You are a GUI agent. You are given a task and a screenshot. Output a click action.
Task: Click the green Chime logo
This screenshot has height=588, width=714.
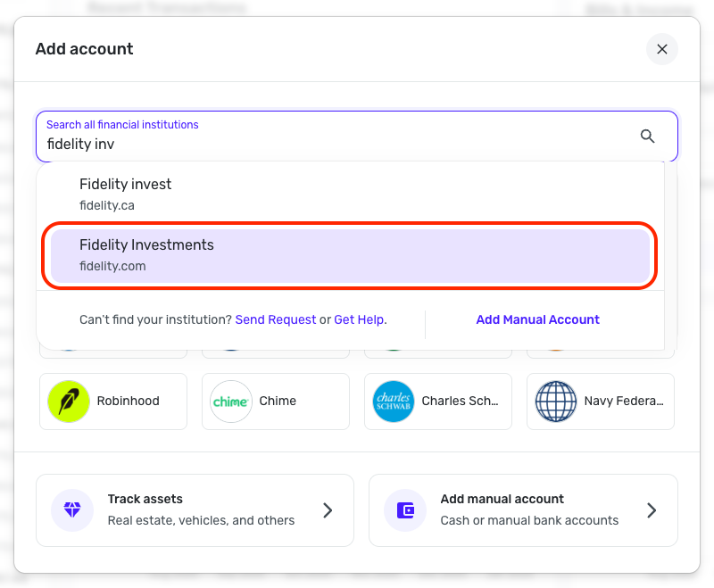click(x=231, y=402)
